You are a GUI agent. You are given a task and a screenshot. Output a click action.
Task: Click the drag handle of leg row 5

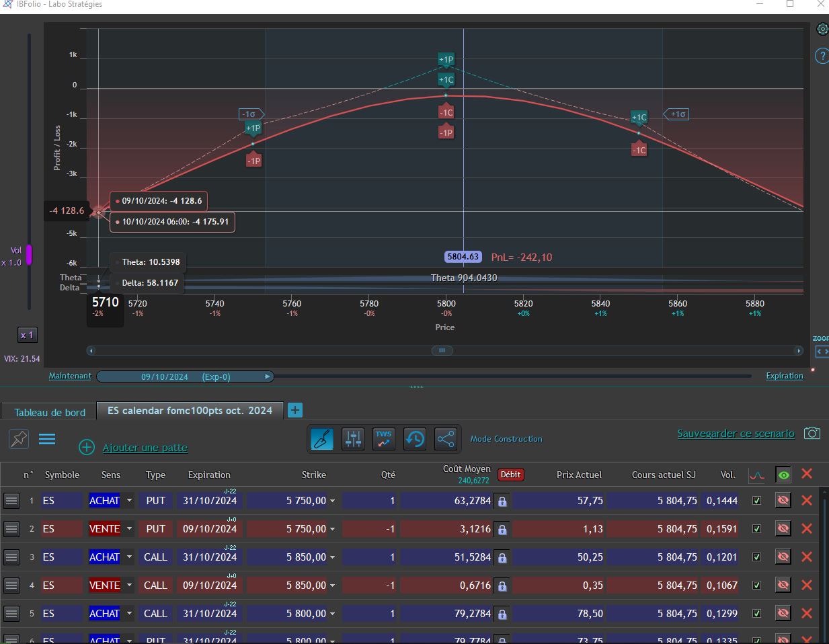point(11,613)
